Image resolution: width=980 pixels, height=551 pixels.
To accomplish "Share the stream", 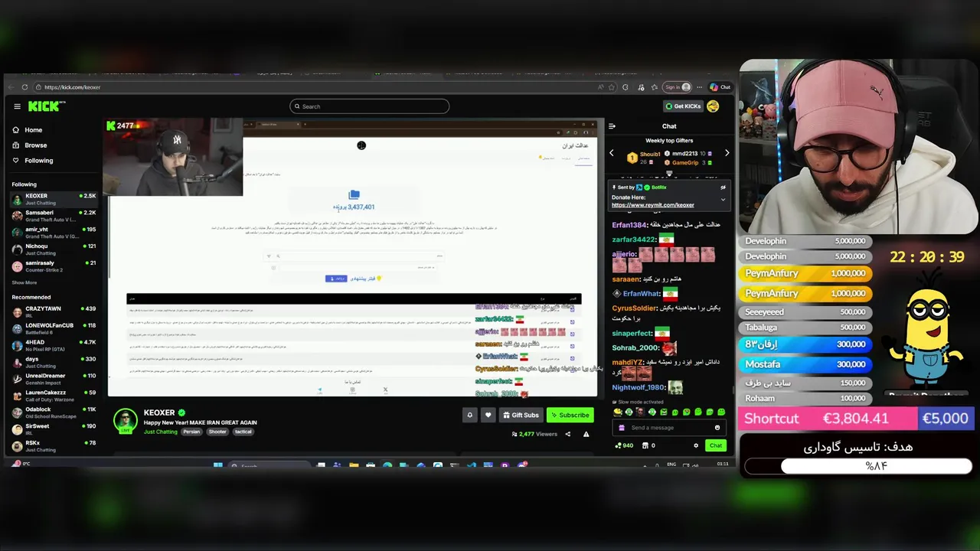I will click(567, 434).
